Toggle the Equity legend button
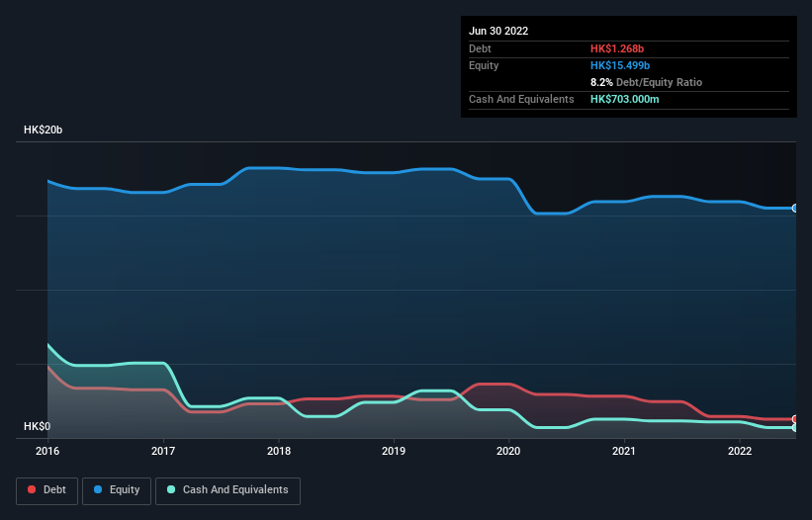 (x=117, y=490)
